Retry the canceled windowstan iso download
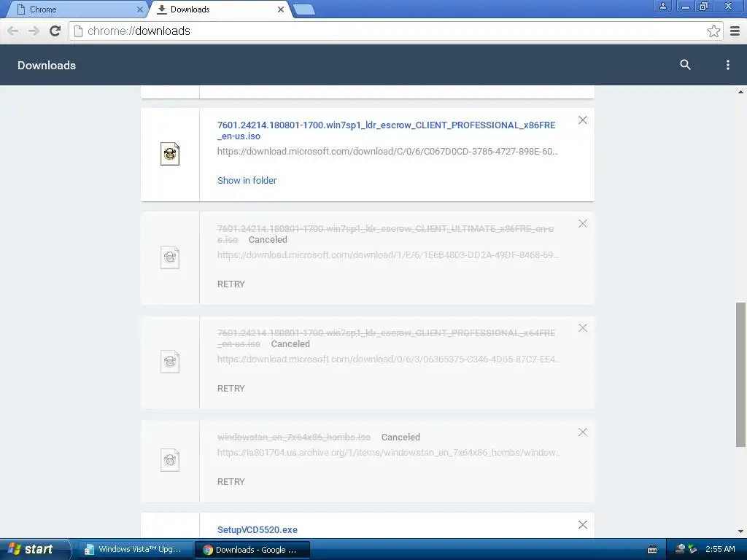The image size is (747, 560). point(231,482)
